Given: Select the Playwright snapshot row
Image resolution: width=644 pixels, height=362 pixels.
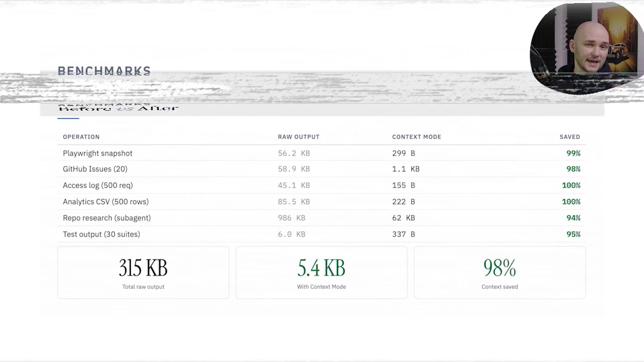Looking at the screenshot, I should point(98,153).
